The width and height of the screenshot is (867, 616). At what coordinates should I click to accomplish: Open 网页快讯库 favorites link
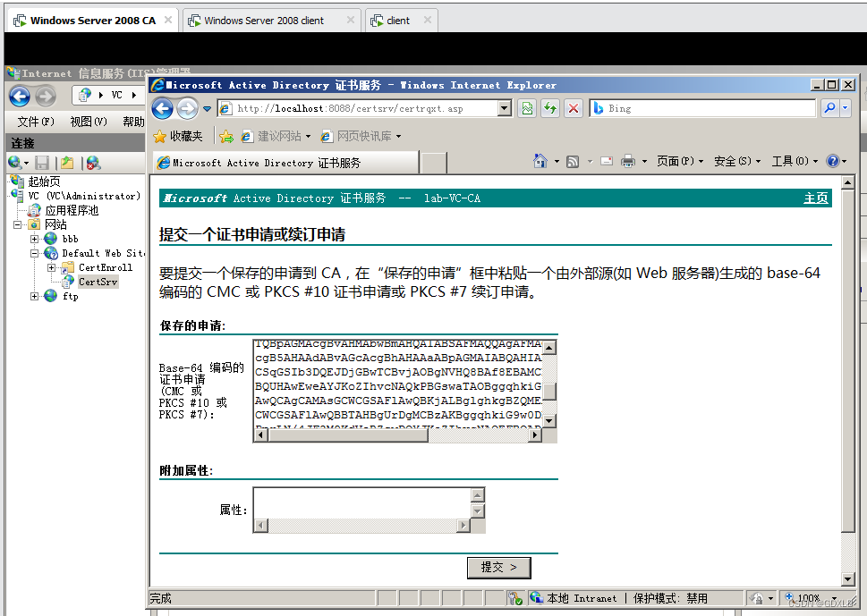361,136
